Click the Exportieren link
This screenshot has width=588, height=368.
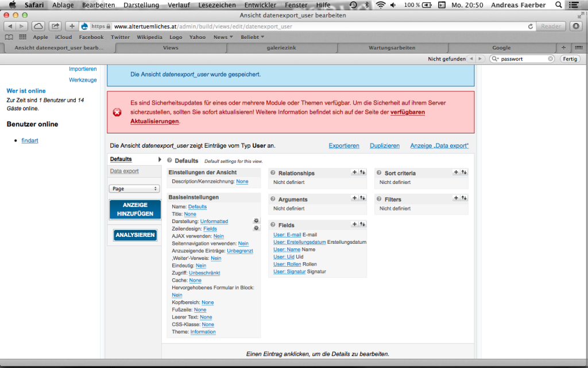[344, 146]
